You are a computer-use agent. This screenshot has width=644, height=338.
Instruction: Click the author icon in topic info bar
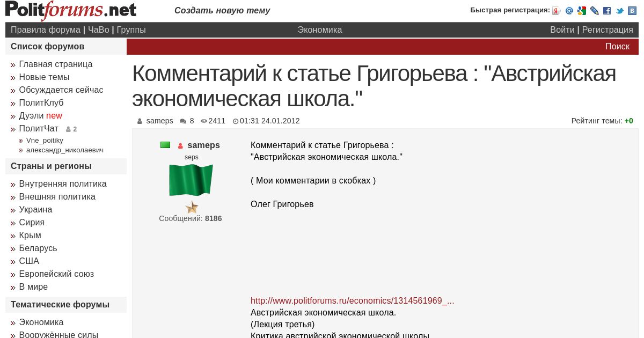[140, 121]
